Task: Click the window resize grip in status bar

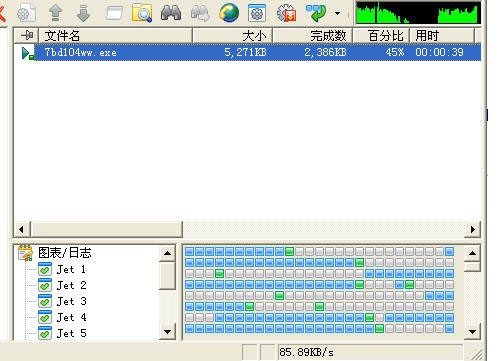Action: point(477,354)
